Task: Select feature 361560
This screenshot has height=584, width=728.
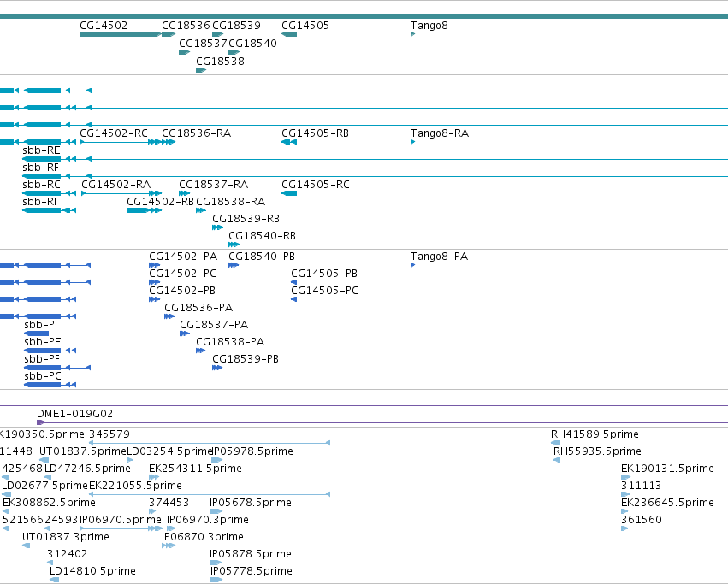Action: click(x=624, y=528)
